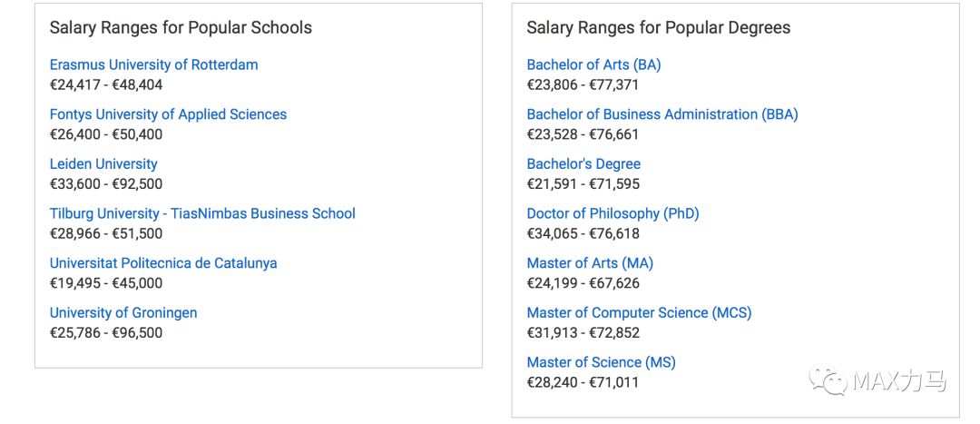The height and width of the screenshot is (424, 980).
Task: Select Tilburg University - TiasNimbas Business School
Action: coord(202,213)
